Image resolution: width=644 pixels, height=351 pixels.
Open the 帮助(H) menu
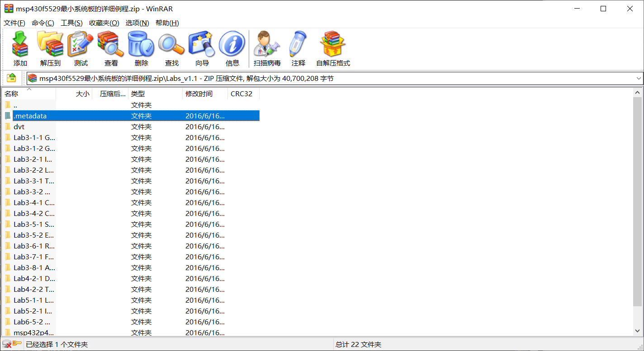167,23
